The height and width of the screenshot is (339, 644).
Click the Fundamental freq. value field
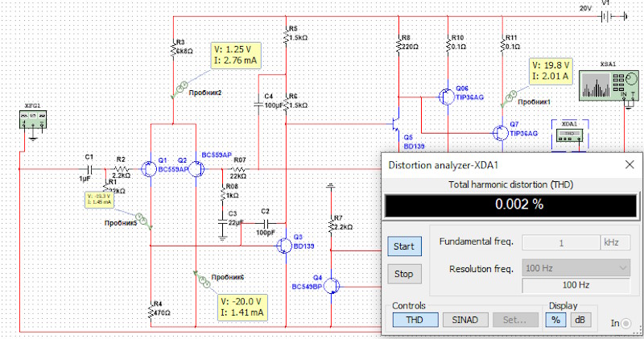coord(560,242)
